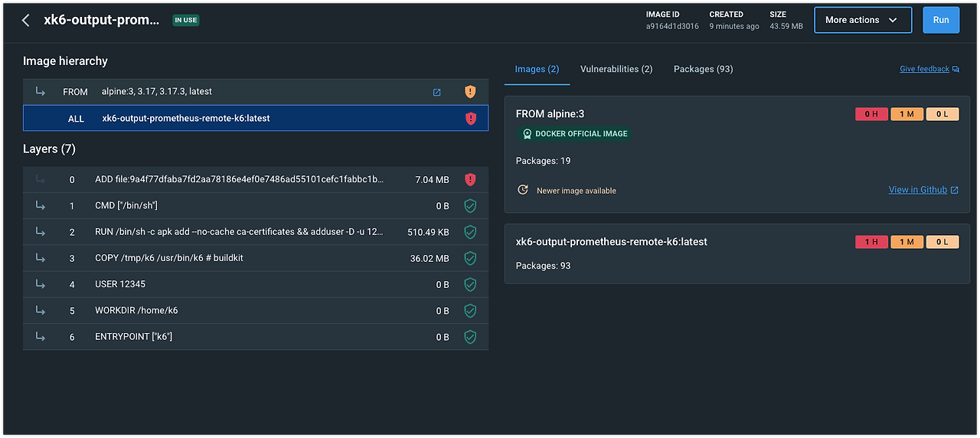
Task: Click red shield on xk6-output-prometheus-remote-k6:latest row
Action: click(470, 119)
